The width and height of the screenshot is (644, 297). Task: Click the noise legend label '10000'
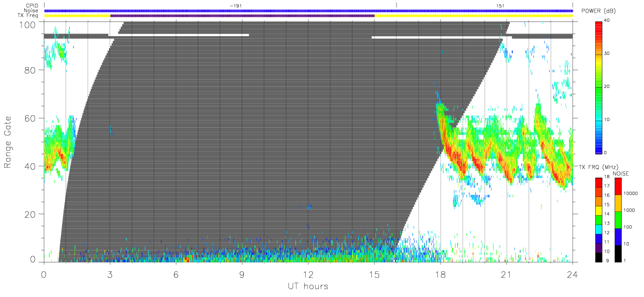[631, 193]
